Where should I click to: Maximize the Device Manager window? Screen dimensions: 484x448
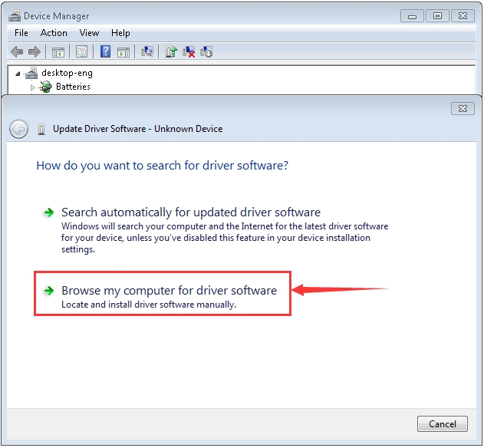tap(437, 16)
